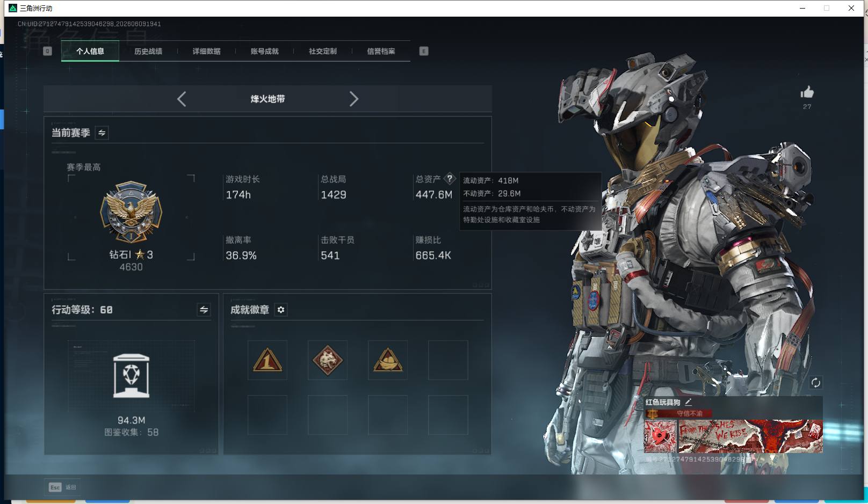Click the 94.3M collection value
868x504 pixels.
coord(131,420)
